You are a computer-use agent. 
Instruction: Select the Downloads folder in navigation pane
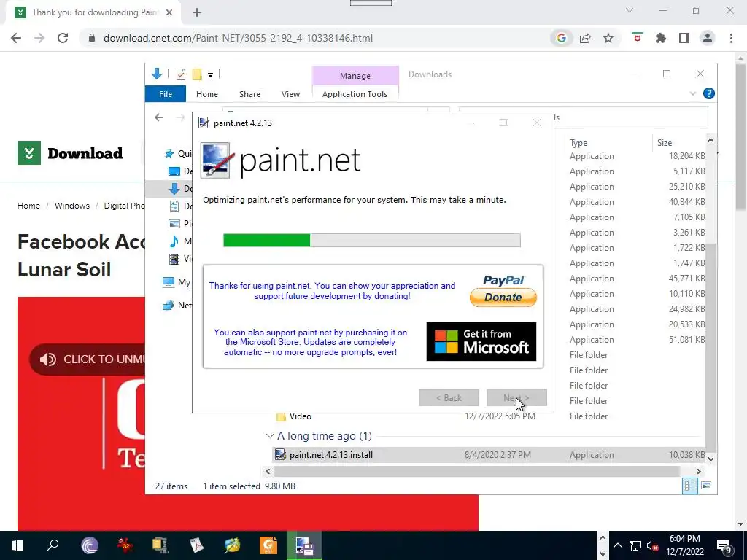point(174,189)
